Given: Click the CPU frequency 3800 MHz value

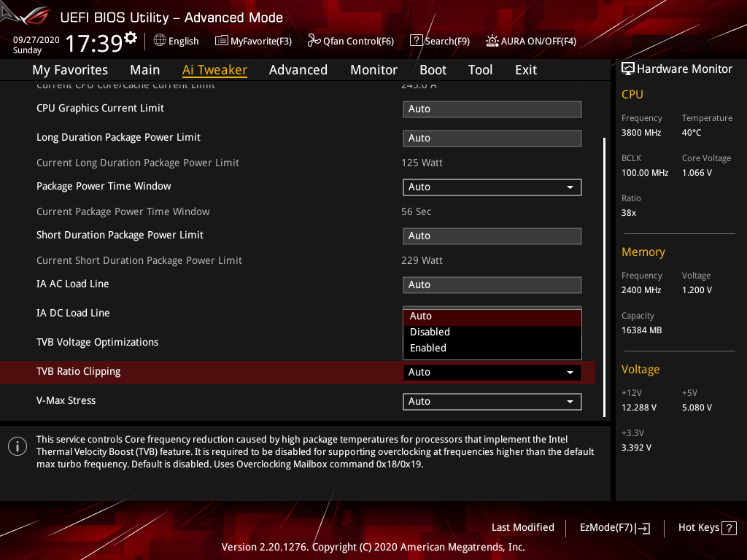Looking at the screenshot, I should click(640, 133).
